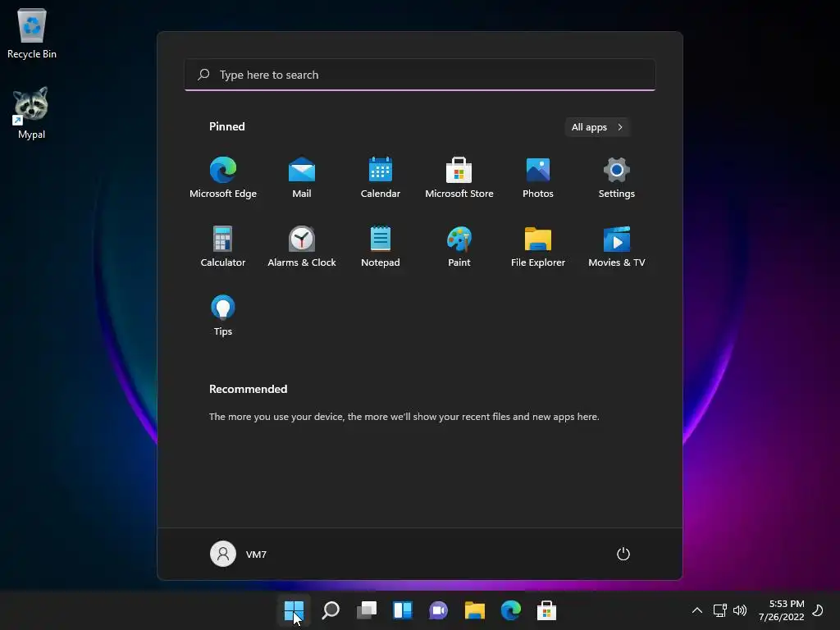Launch Movies & TV

pyautogui.click(x=617, y=246)
